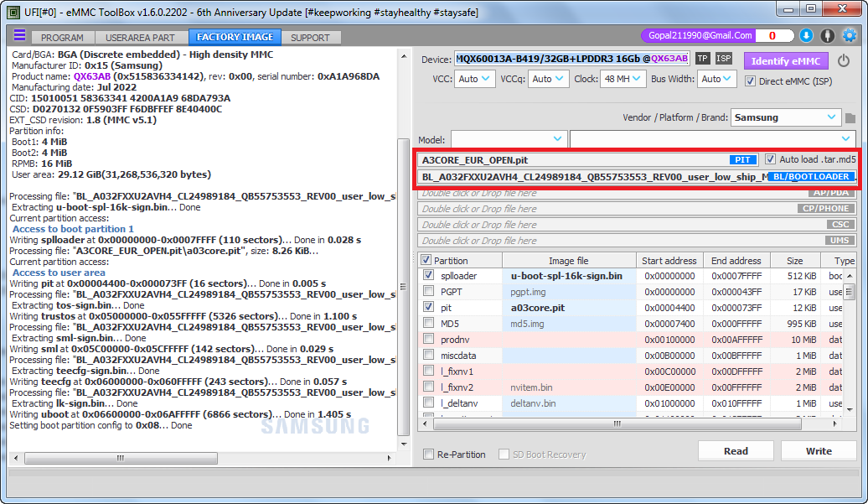The height and width of the screenshot is (504, 868).
Task: Toggle Auto load .tar.md5 checkbox
Action: pos(770,159)
